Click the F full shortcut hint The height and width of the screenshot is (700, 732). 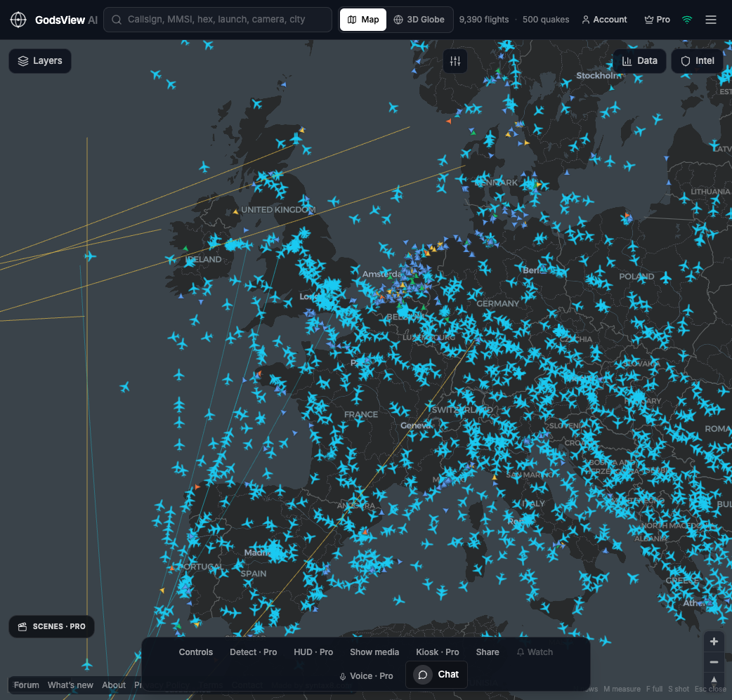click(x=654, y=689)
